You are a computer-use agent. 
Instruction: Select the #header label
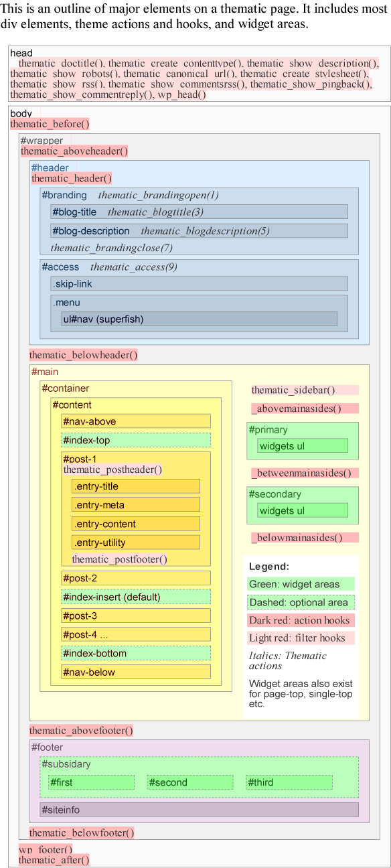[x=50, y=167]
